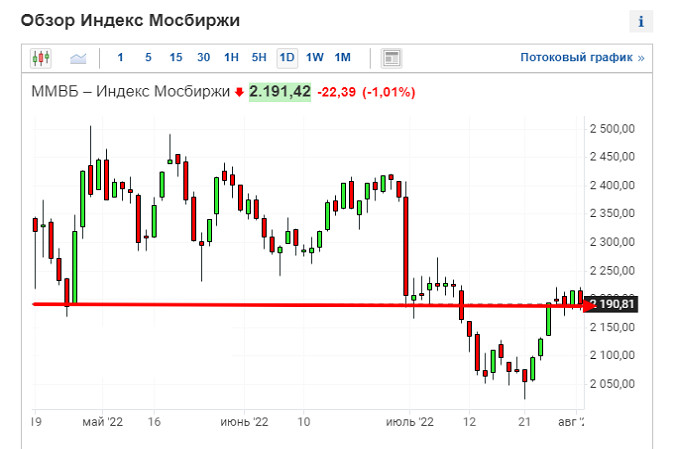Viewport: 675px width, 449px height.
Task: Click the red down arrow by price
Action: pyautogui.click(x=239, y=93)
